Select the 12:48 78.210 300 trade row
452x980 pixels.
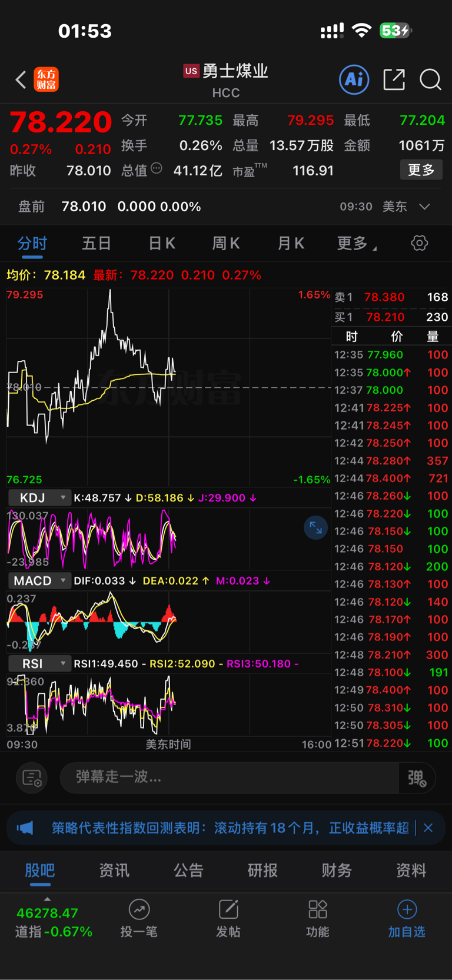391,655
